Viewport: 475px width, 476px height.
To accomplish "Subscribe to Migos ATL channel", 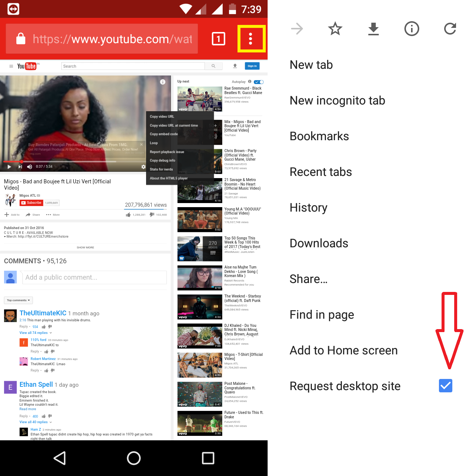I will point(32,203).
